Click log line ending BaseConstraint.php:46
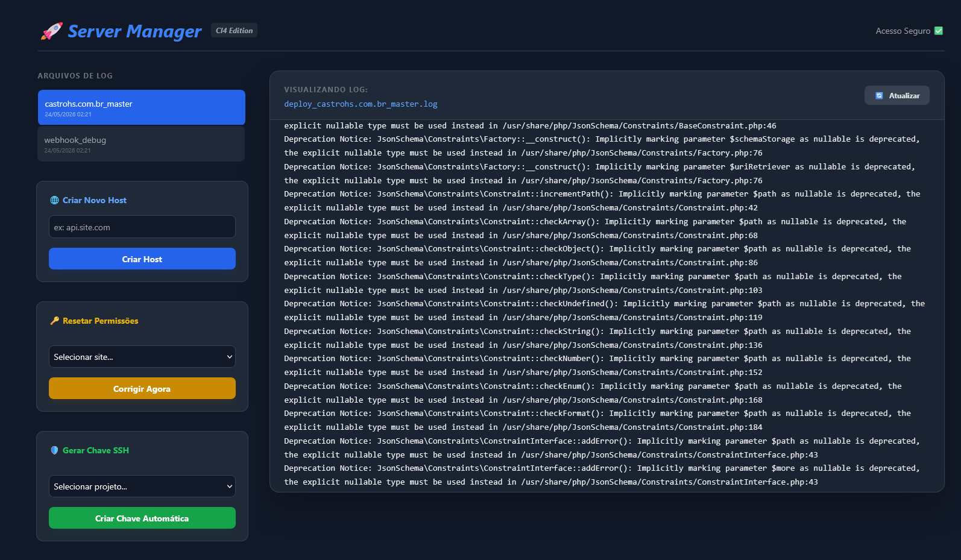961x560 pixels. (531, 126)
